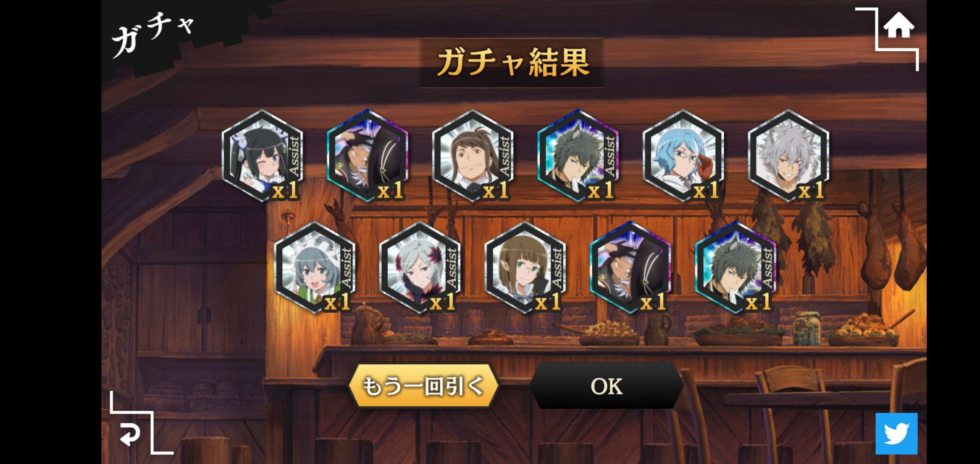The image size is (980, 464).
Task: Tap the back arrow icon
Action: coord(130,434)
